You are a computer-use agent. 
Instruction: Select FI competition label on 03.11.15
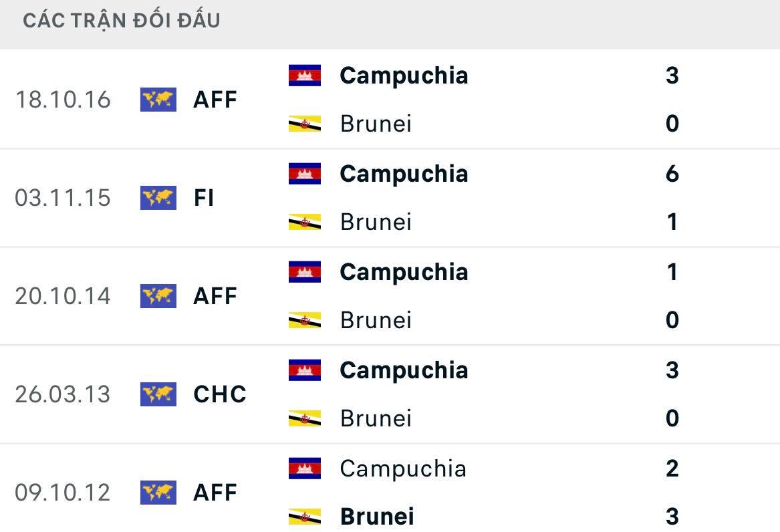(204, 198)
